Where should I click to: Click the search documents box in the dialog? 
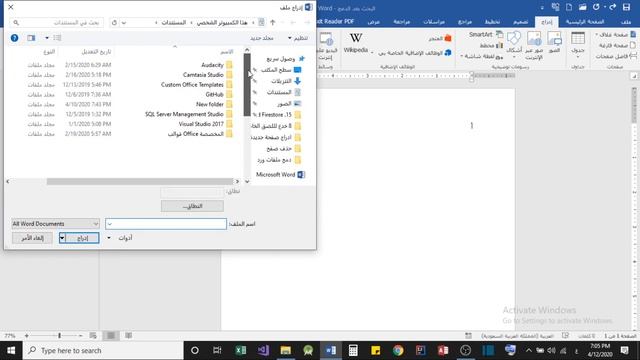click(x=56, y=22)
